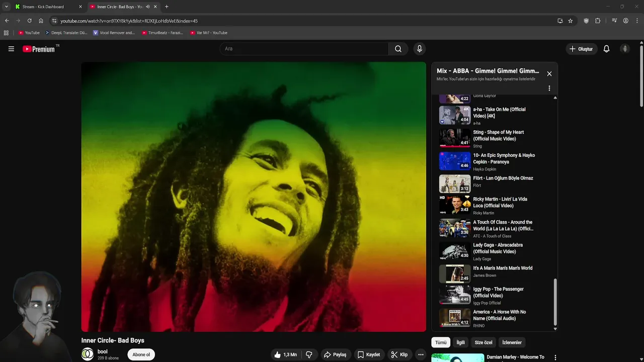The image size is (644, 362).
Task: Open more actions ellipsis below video
Action: pos(421,354)
